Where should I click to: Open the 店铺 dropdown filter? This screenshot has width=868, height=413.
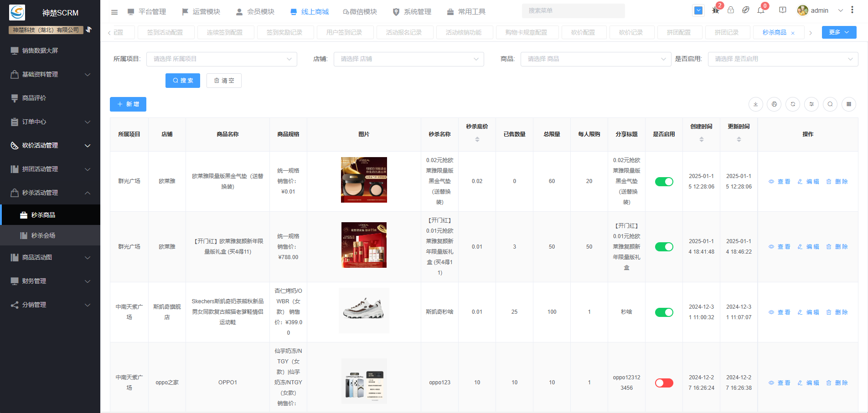(x=409, y=59)
